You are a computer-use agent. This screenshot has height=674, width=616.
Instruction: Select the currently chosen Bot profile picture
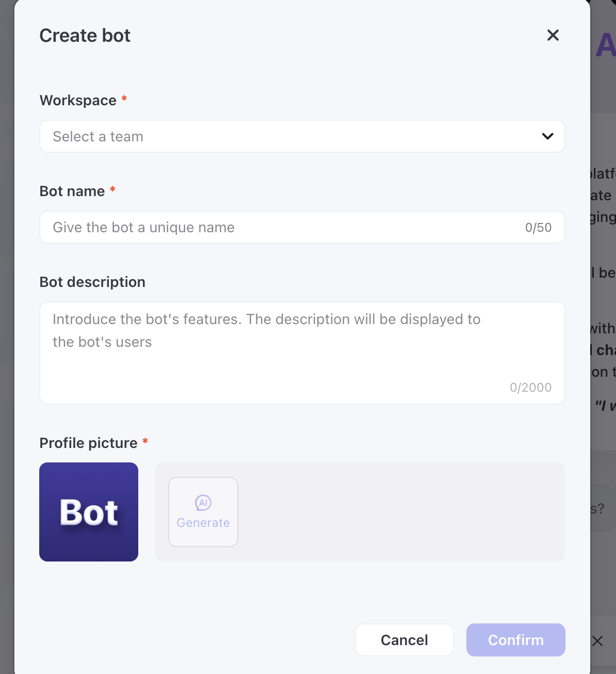click(x=88, y=512)
